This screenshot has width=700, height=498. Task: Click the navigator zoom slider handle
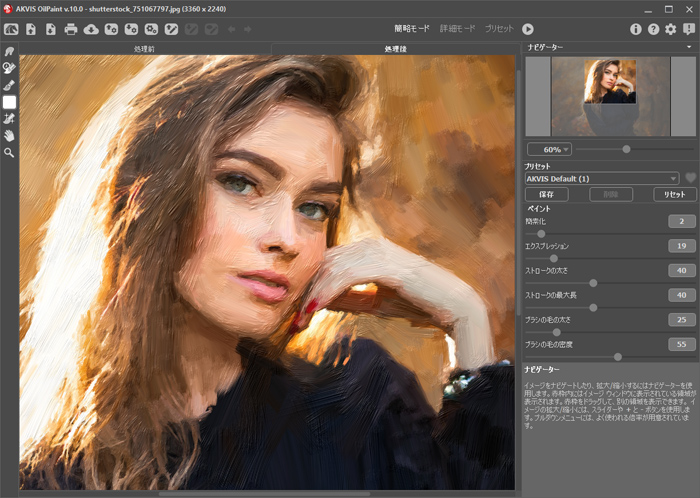pos(626,149)
